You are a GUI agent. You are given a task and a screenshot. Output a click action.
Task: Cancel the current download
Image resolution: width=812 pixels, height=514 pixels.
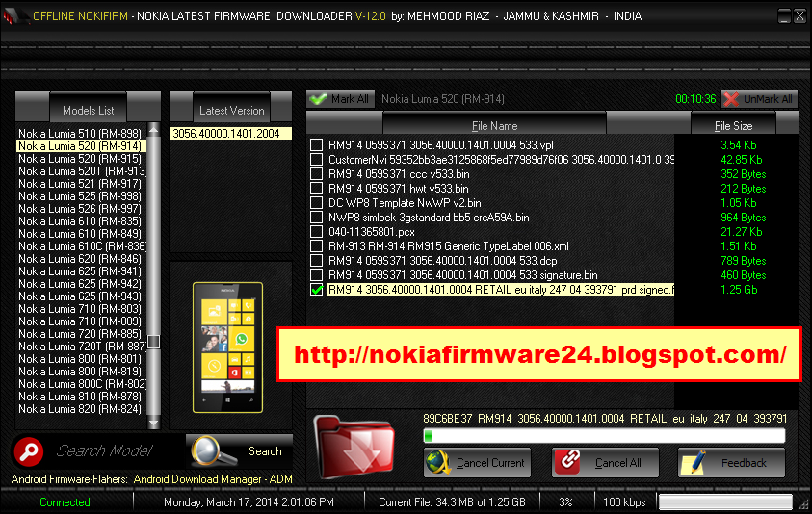point(477,462)
